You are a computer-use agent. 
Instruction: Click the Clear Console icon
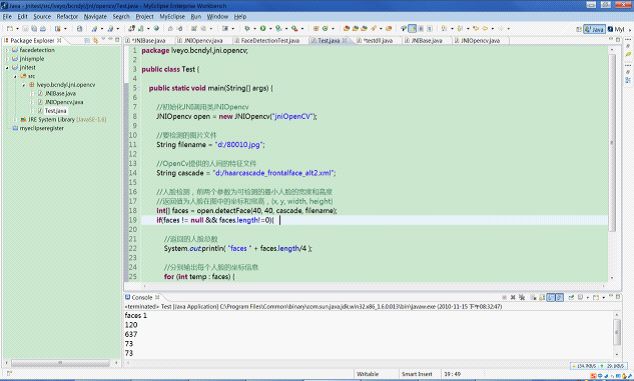click(533, 297)
